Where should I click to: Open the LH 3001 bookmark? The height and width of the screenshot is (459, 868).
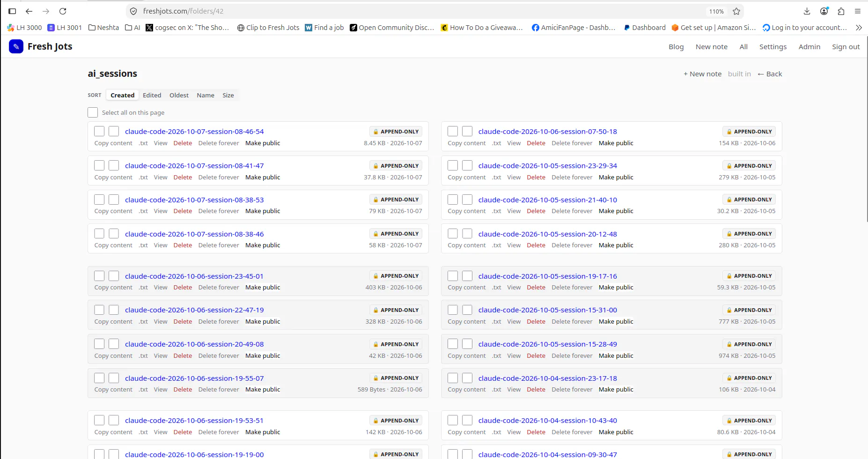tap(65, 28)
